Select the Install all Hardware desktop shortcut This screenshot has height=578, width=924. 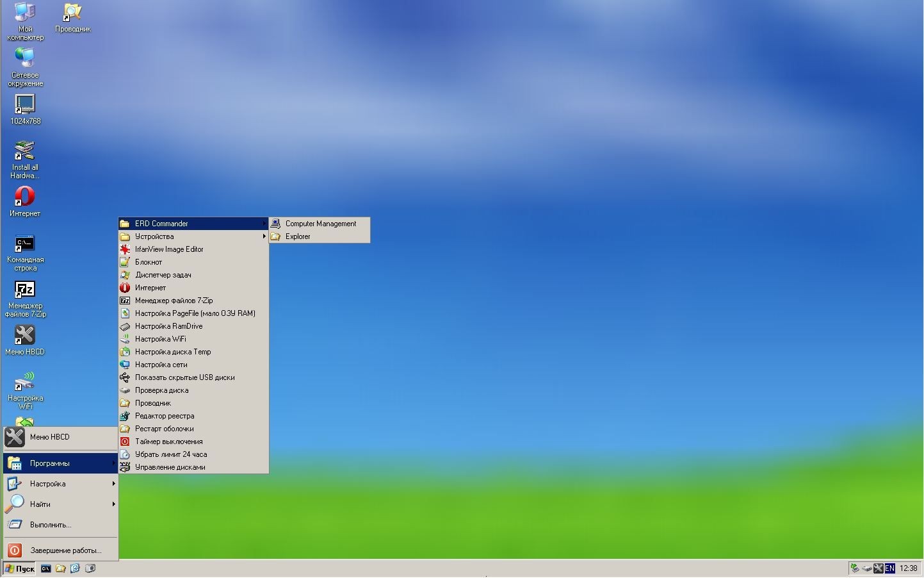point(25,160)
